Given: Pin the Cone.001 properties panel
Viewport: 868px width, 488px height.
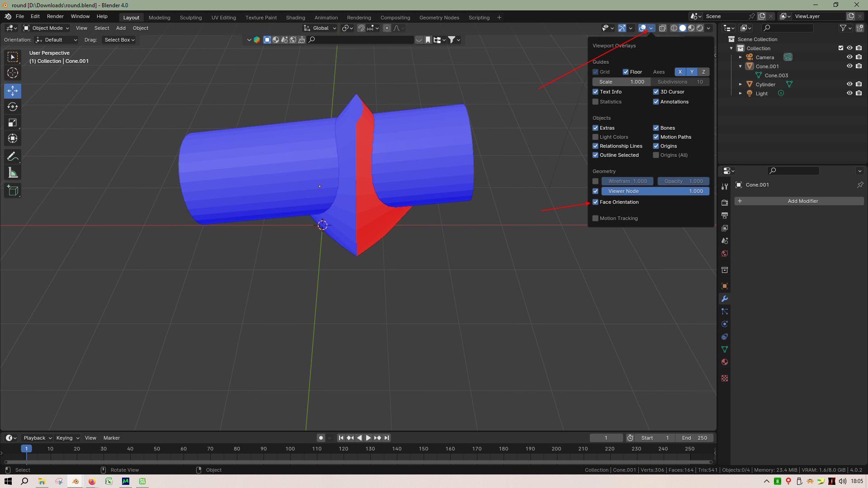Looking at the screenshot, I should pyautogui.click(x=860, y=185).
